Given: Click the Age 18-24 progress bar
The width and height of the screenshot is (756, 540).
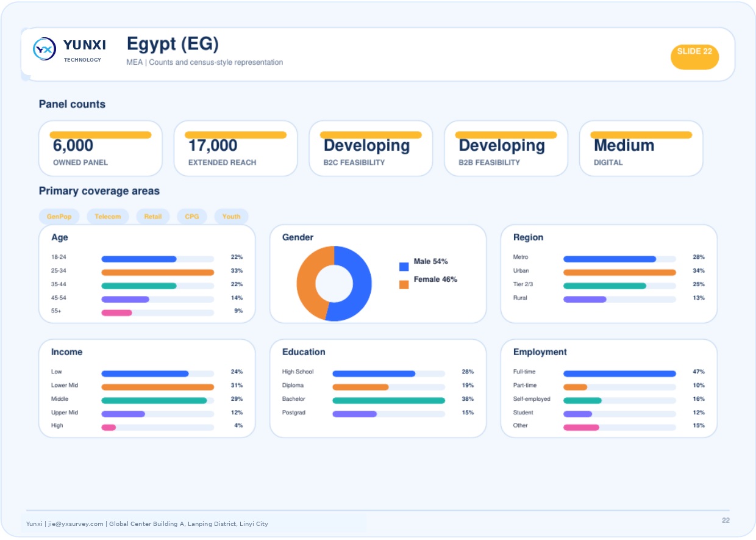Looking at the screenshot, I should point(157,259).
